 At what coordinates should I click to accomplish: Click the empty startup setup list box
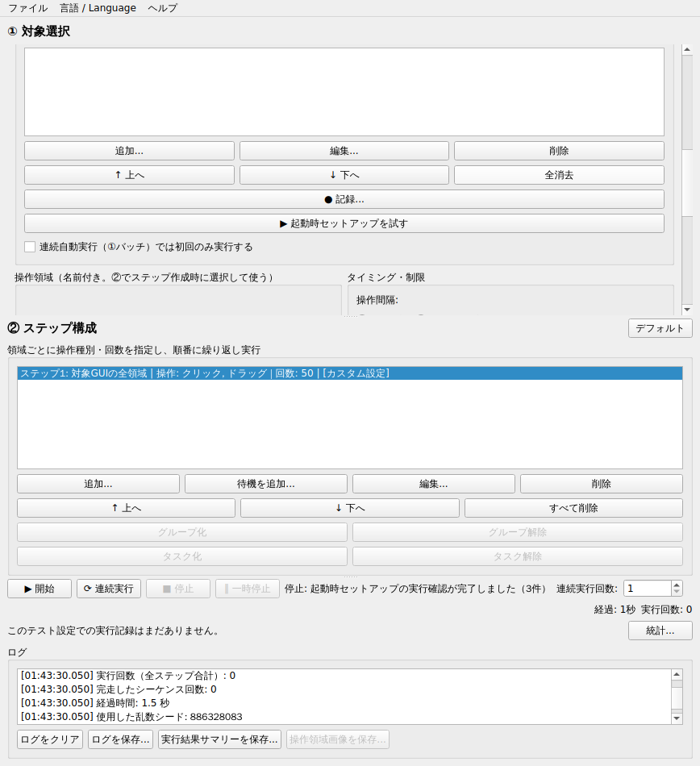pyautogui.click(x=344, y=92)
